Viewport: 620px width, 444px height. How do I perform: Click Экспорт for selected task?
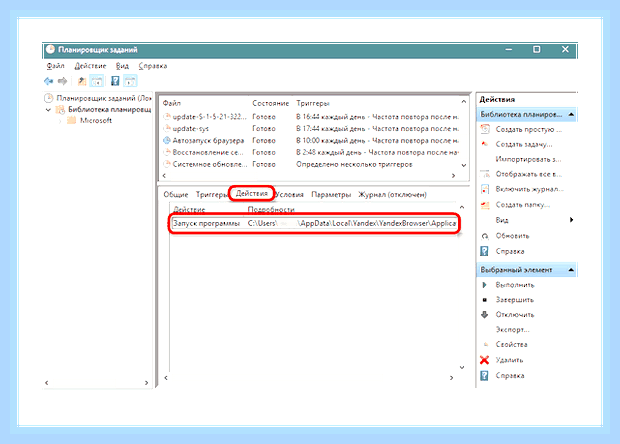tap(512, 330)
